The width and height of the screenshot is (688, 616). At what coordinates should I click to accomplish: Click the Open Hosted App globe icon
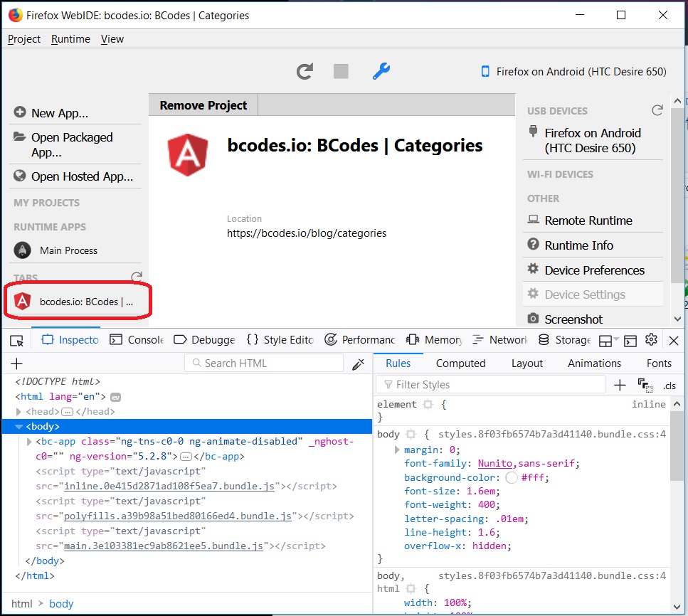tap(20, 176)
